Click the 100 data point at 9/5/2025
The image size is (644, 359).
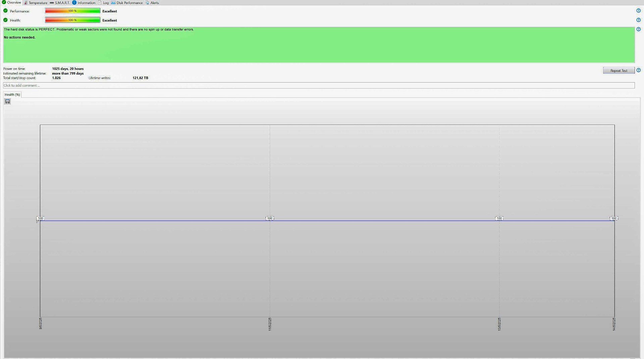41,218
